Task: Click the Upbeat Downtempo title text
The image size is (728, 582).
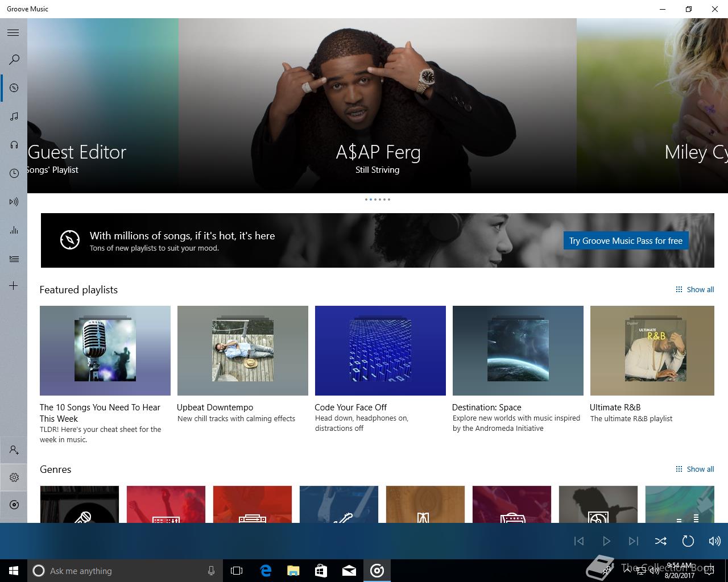Action: click(x=215, y=407)
